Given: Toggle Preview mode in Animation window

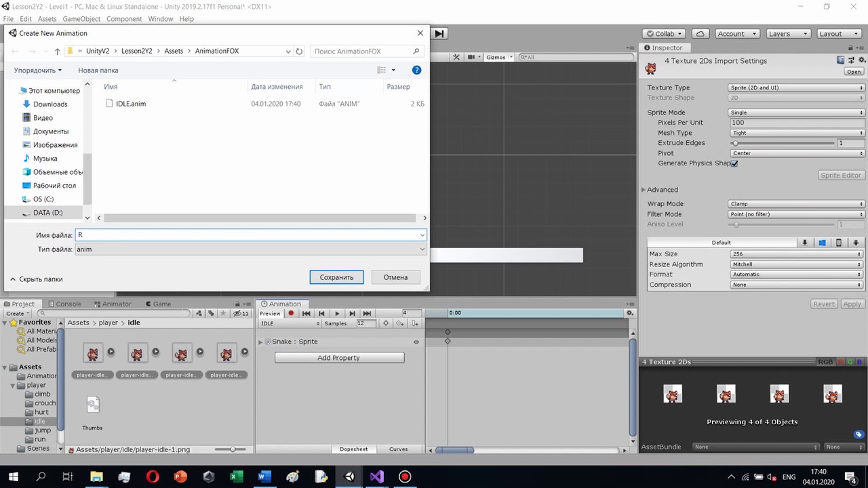Looking at the screenshot, I should (270, 313).
